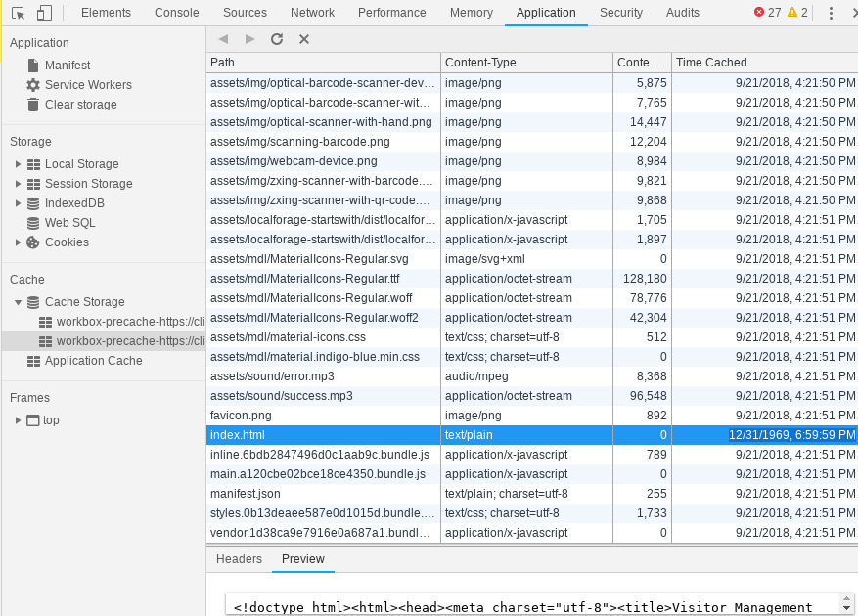This screenshot has width=858, height=616.
Task: Click the back navigation arrow above the table
Action: pos(223,38)
